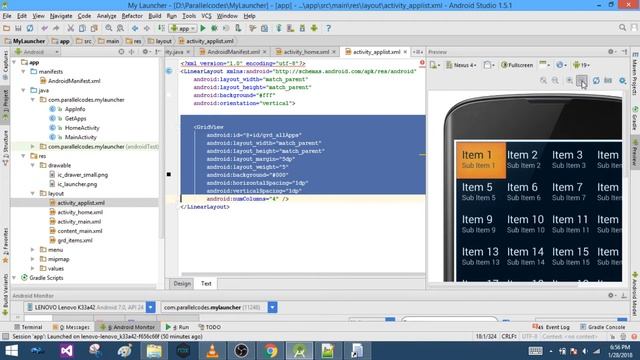640x360 pixels.
Task: Switch to the Text tab
Action: click(x=206, y=283)
